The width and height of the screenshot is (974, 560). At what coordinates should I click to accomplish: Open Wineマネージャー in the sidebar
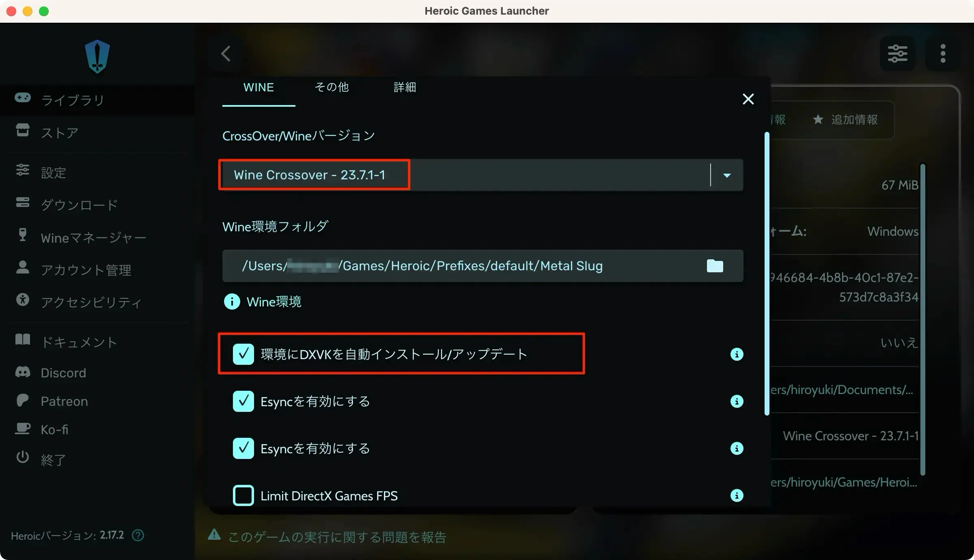coord(97,237)
